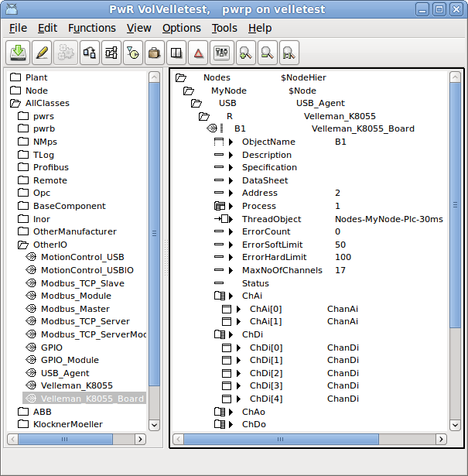This screenshot has width=468, height=476.
Task: Open the File menu
Action: 18,28
